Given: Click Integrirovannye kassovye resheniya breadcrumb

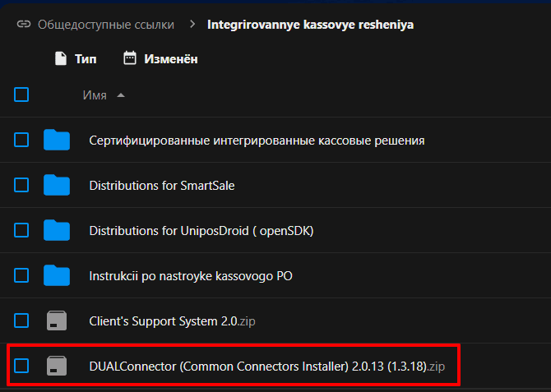Looking at the screenshot, I should (311, 25).
